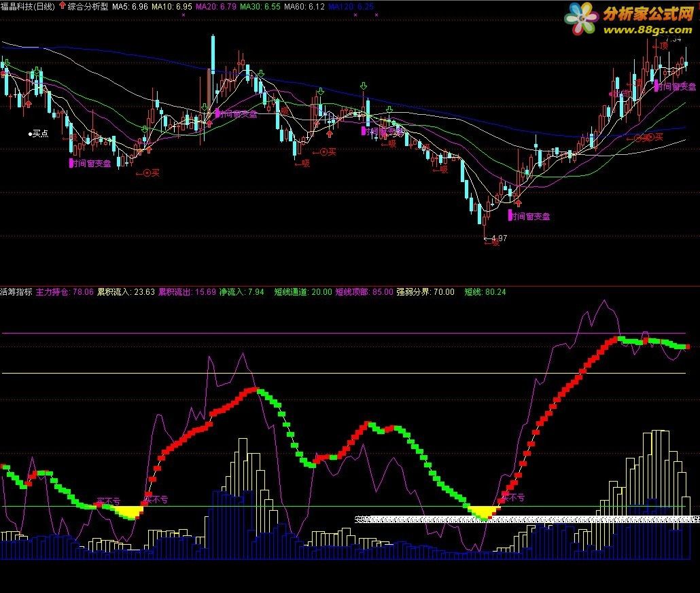Click the MA60: 6.12 value

click(304, 7)
